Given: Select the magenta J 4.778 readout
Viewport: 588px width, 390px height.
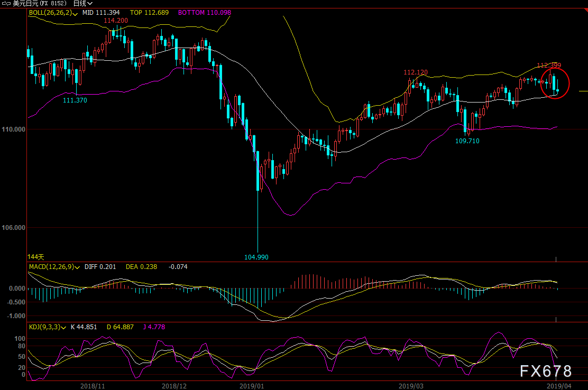Looking at the screenshot, I should coord(154,327).
